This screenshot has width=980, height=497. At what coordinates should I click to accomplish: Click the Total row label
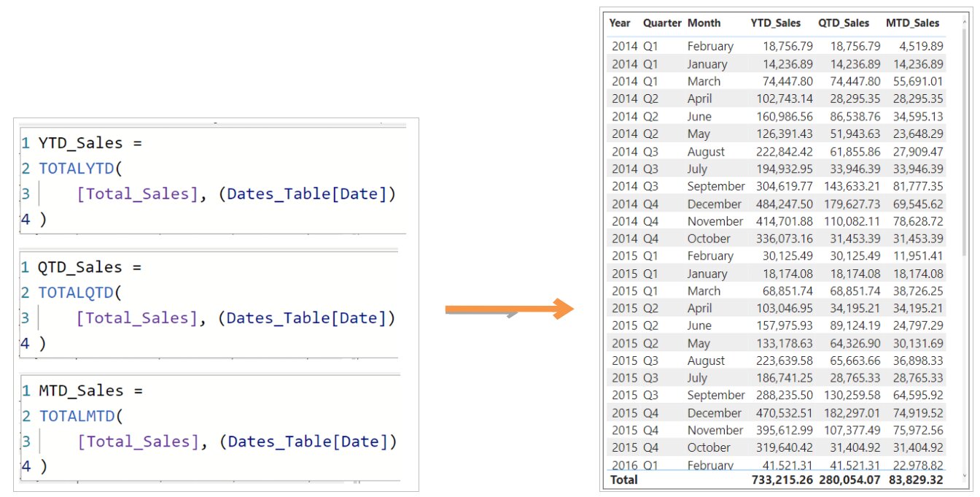(623, 479)
